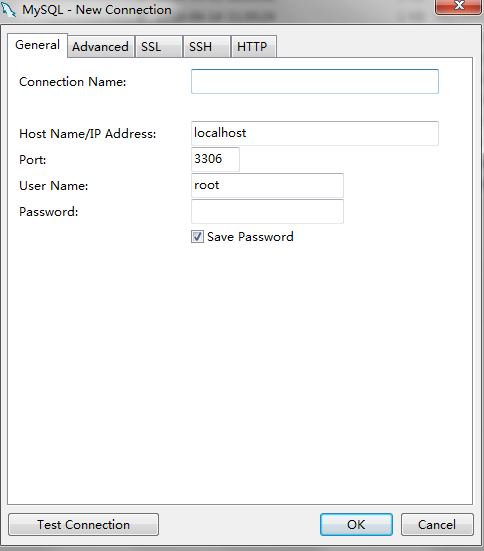The width and height of the screenshot is (484, 551).
Task: Click the Host Name/IP Address label
Action: 88,134
